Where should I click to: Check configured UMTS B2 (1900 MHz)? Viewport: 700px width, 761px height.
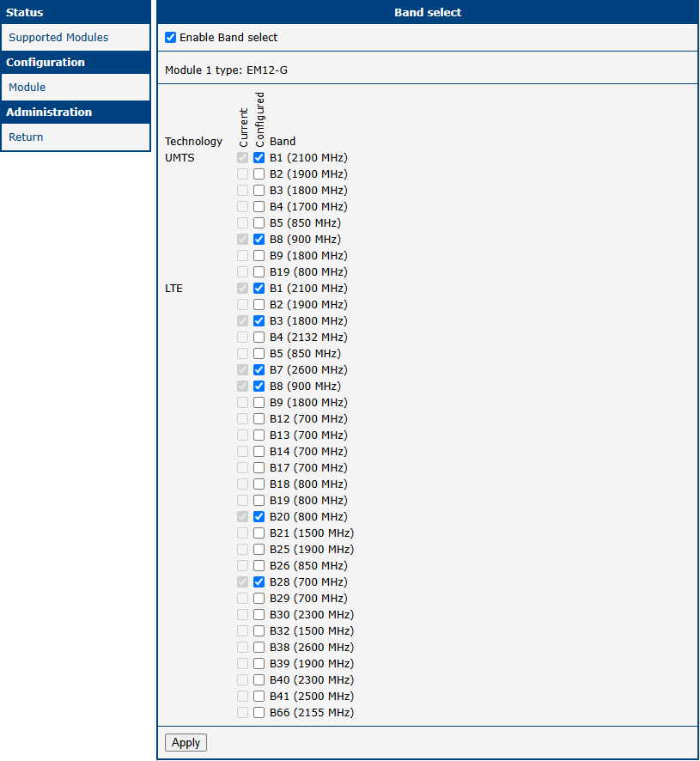coord(259,174)
